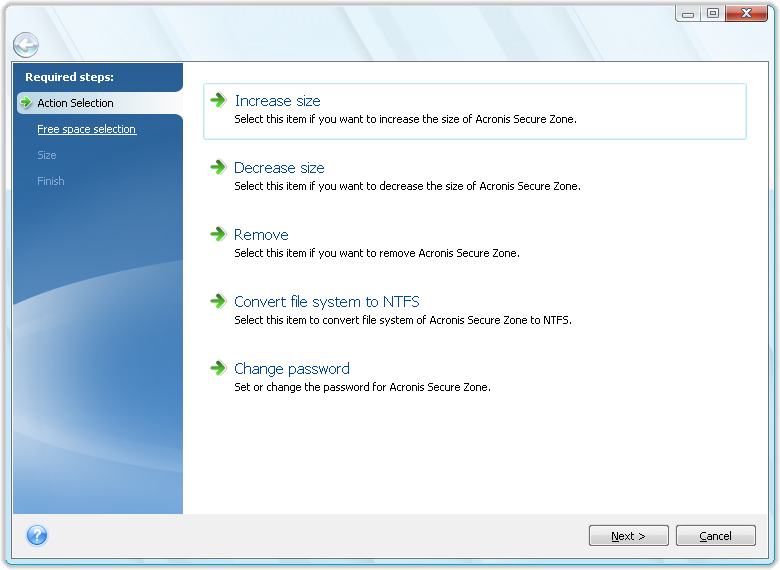Click the green arrow beside Increase size
Screen dimensions: 780x570
(x=218, y=100)
